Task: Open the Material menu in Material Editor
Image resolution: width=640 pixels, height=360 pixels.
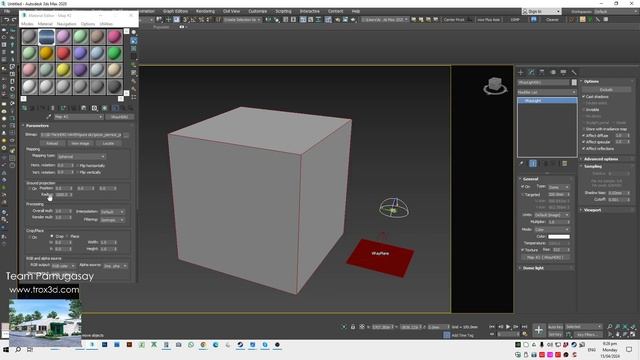Action: (45, 24)
